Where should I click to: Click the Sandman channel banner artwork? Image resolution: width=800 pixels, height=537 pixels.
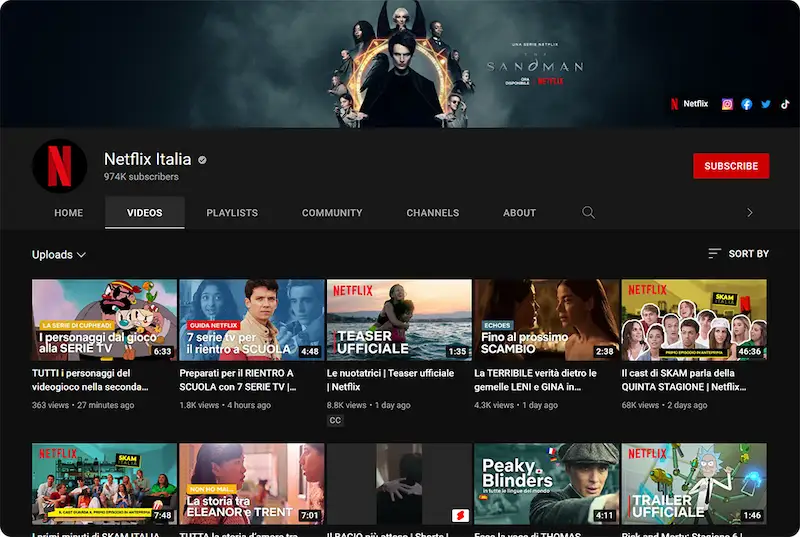(x=400, y=64)
